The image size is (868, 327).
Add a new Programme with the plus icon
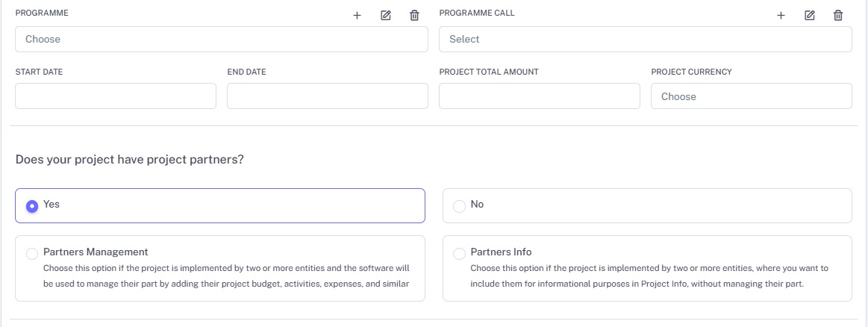tap(357, 16)
